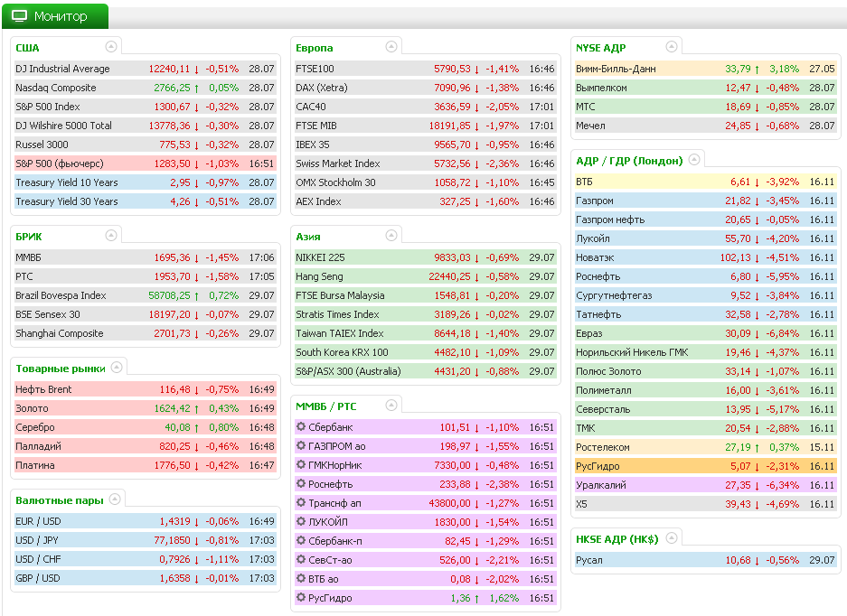Click the Новатэк row
Image resolution: width=847 pixels, height=616 pixels.
tap(705, 257)
